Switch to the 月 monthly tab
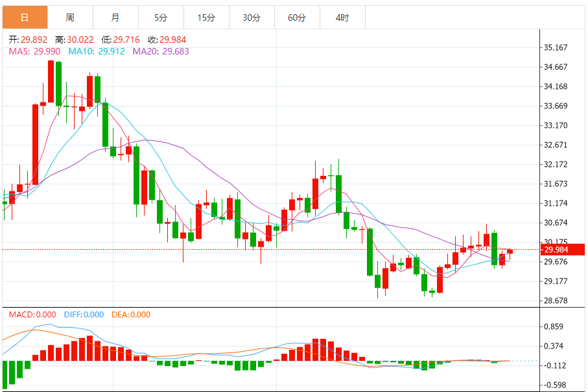Viewport: 588px width, 392px height. (x=115, y=18)
